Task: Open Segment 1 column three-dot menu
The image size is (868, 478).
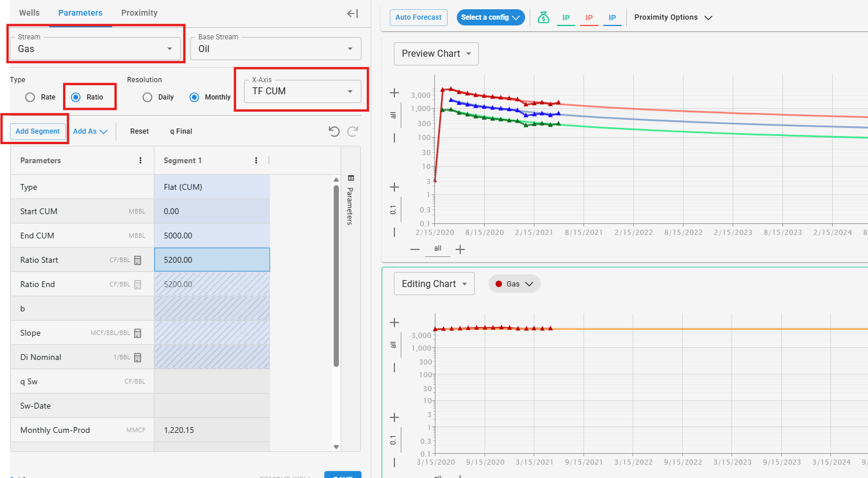Action: pos(256,160)
